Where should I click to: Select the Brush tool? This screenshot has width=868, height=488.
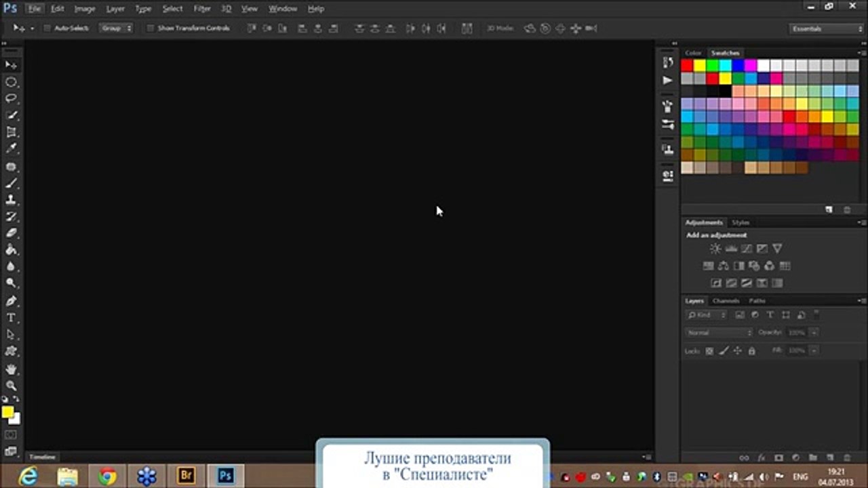point(12,183)
